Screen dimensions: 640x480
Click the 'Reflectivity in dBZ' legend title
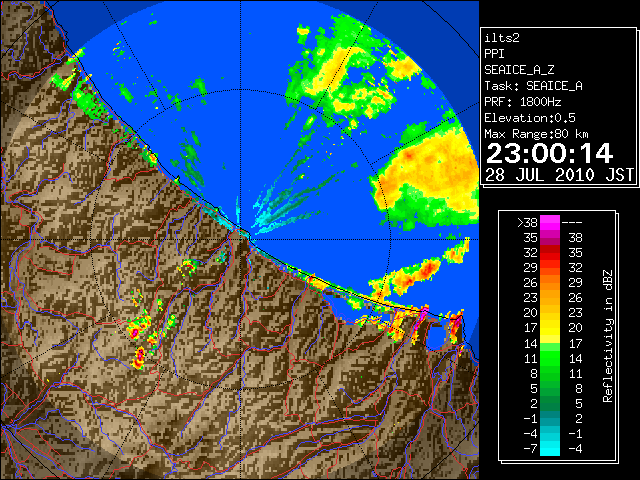pos(607,336)
